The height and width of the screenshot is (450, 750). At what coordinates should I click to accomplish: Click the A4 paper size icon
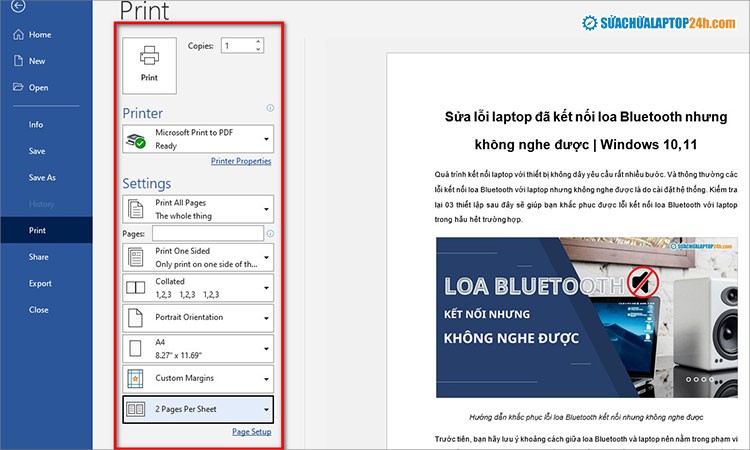coord(135,348)
